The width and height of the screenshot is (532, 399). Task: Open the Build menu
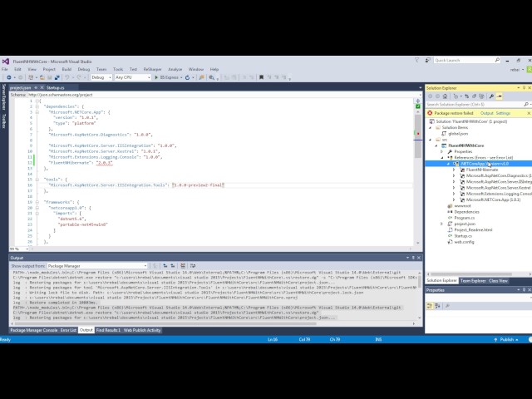point(66,69)
